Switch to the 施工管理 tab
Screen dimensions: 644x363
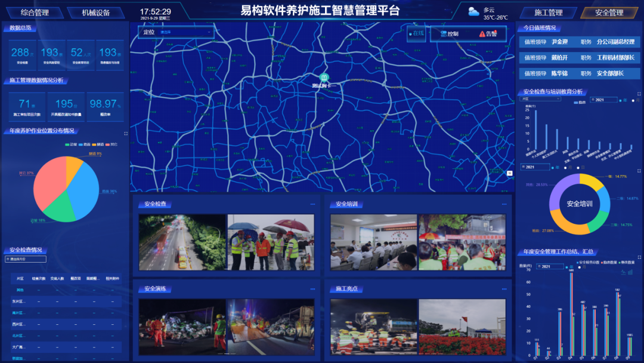(x=548, y=13)
